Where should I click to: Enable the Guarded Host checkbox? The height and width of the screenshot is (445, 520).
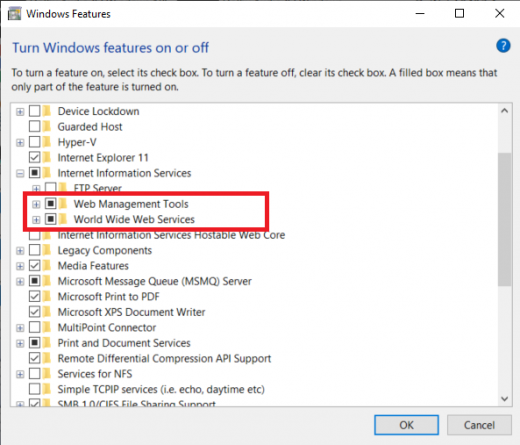coord(35,127)
